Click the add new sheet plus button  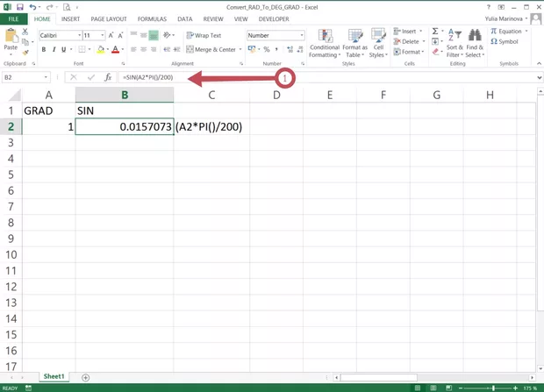click(85, 377)
